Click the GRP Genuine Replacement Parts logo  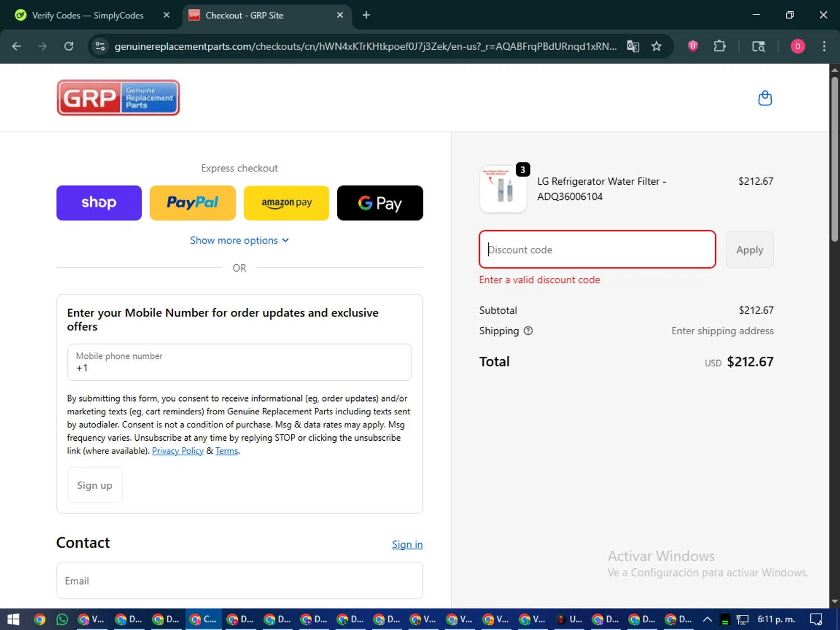coord(118,97)
